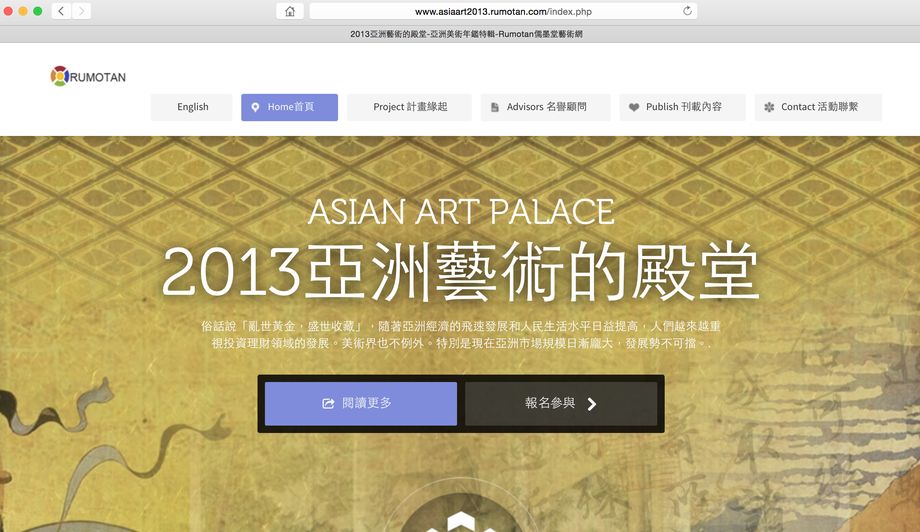Open the Contact 活動聯繫 page

818,107
